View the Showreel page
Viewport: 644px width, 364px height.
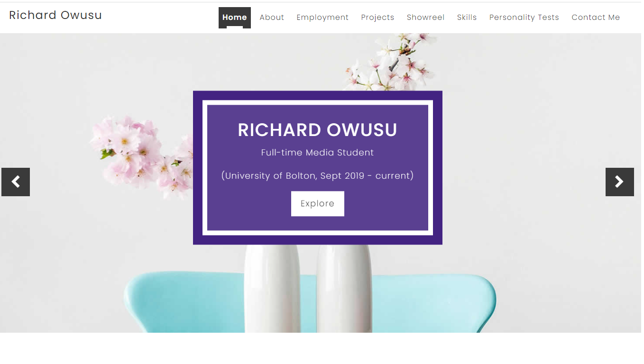click(426, 18)
